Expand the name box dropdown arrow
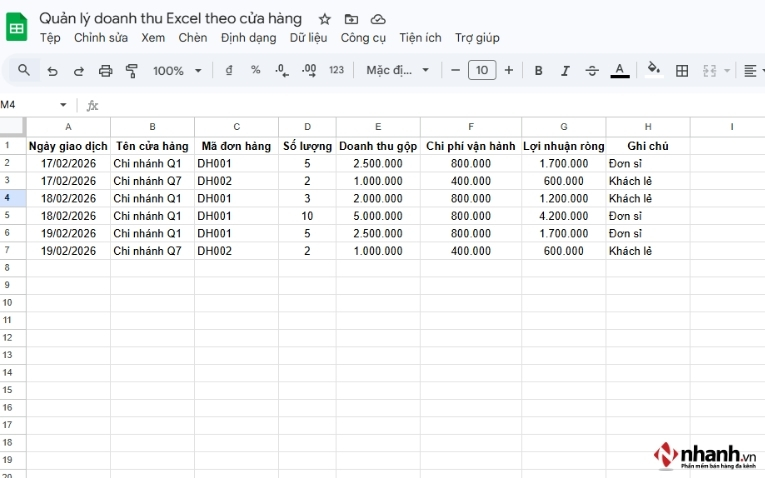Screen dimensions: 765x478 (x=63, y=105)
